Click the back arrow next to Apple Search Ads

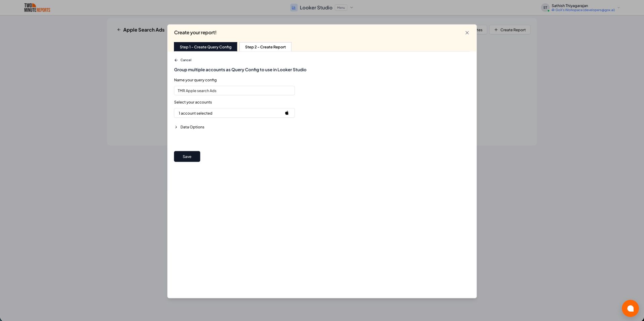click(119, 30)
